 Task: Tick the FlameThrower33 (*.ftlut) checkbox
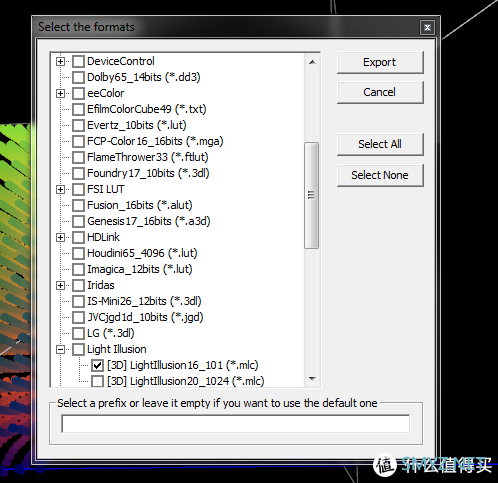point(78,157)
